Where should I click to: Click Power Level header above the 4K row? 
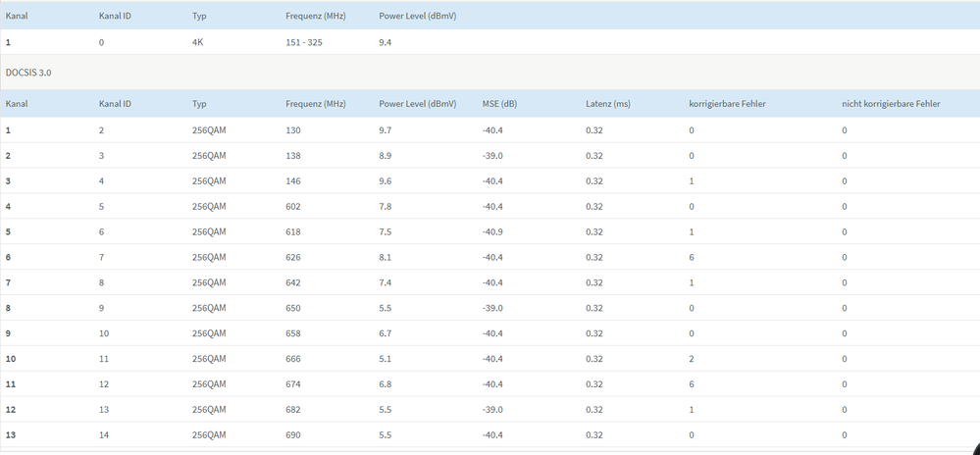418,16
